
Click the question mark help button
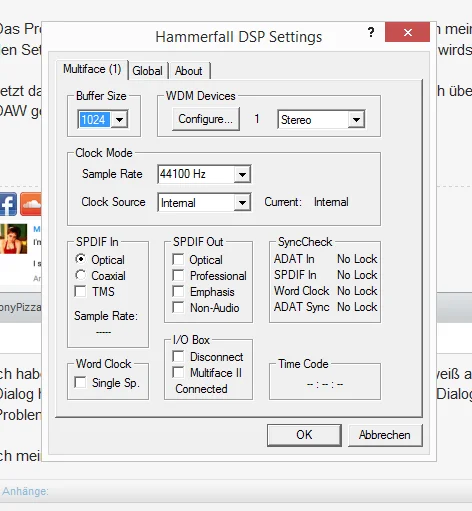click(x=371, y=32)
